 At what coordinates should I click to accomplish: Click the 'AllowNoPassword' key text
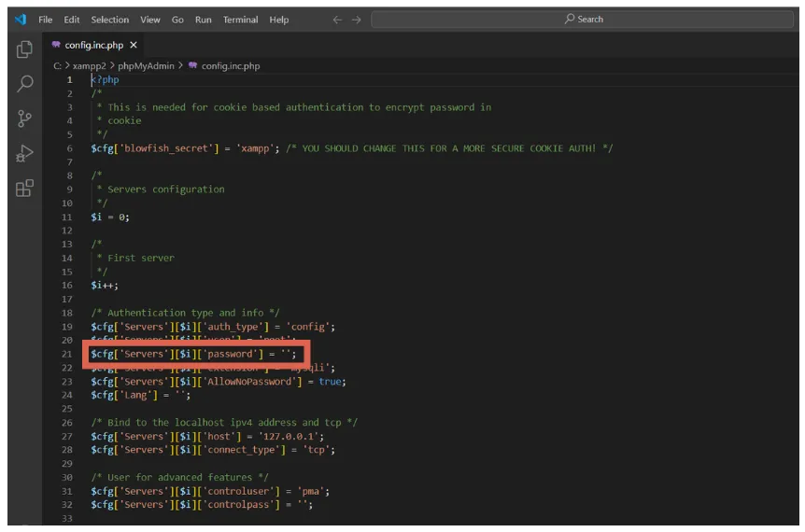click(x=249, y=382)
